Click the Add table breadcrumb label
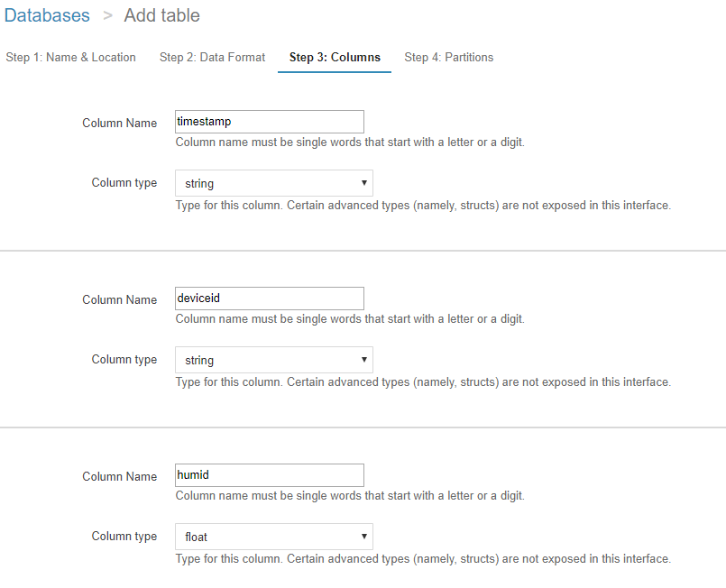726x588 pixels. 161,15
